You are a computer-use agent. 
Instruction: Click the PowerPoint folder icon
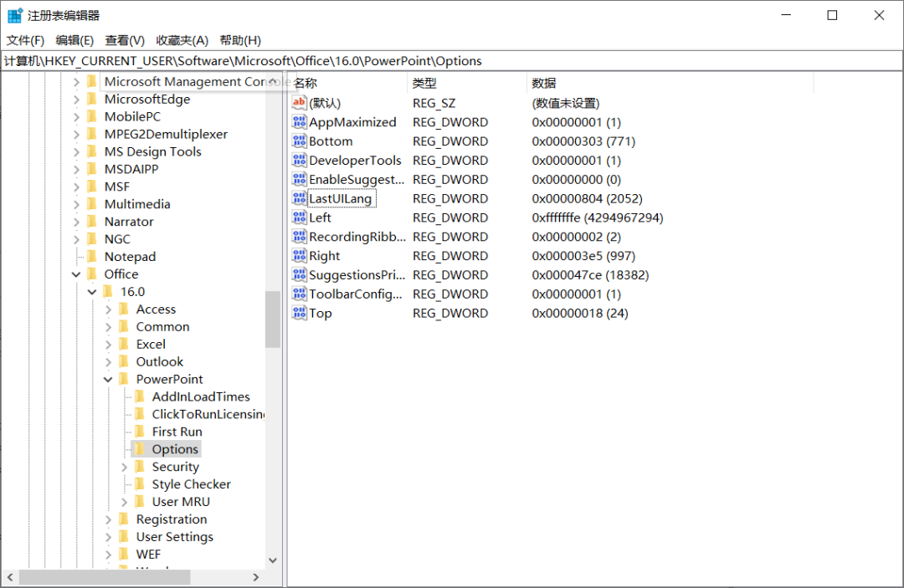tap(123, 379)
